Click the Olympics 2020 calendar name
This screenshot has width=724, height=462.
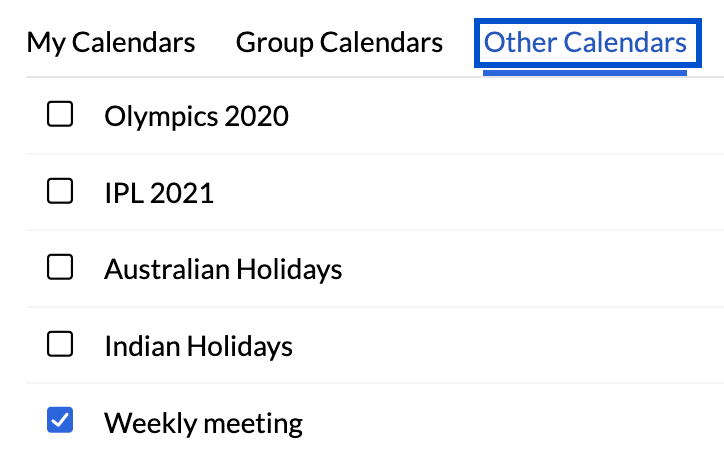pos(196,116)
